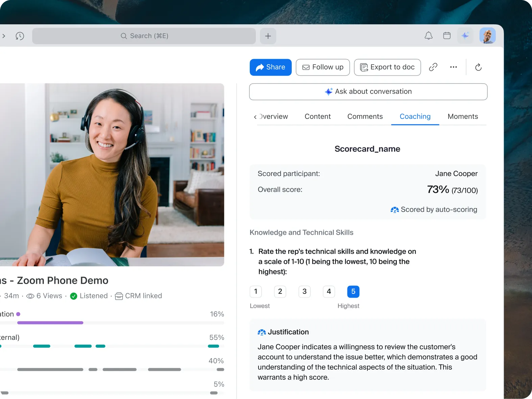Open the AI Companion sparkle icon
Screen dimensions: 532x399
(x=465, y=35)
